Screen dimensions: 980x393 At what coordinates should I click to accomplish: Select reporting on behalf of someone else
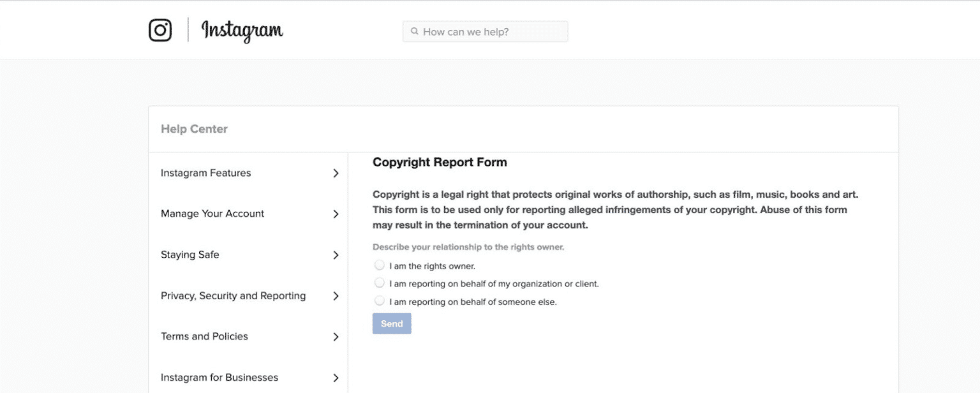pyautogui.click(x=380, y=300)
